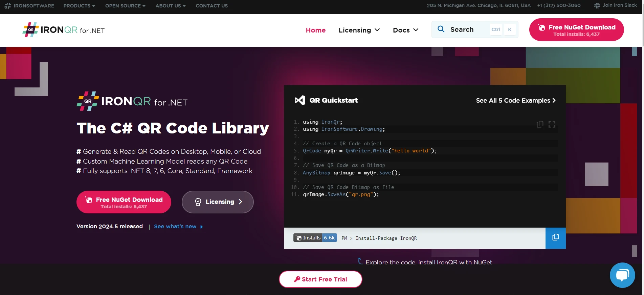Click Start Free Trial button

point(320,279)
